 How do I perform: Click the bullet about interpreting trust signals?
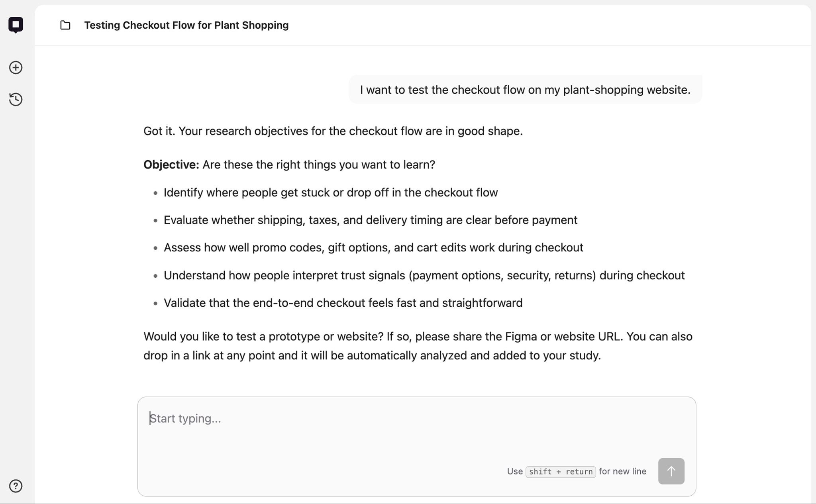(x=424, y=275)
